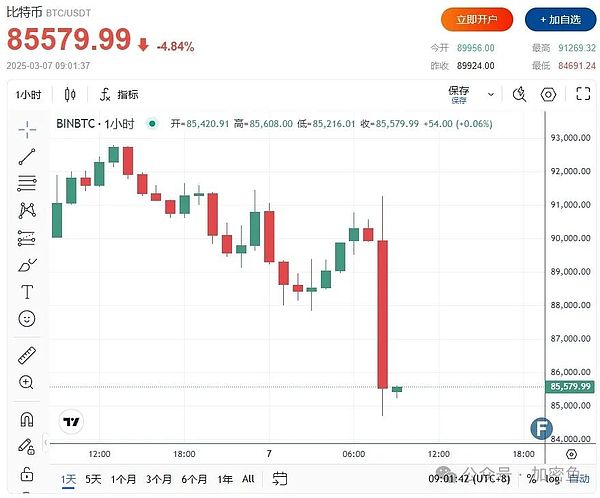Image resolution: width=600 pixels, height=498 pixels.
Task: Toggle lock all drawing tools
Action: 27,472
